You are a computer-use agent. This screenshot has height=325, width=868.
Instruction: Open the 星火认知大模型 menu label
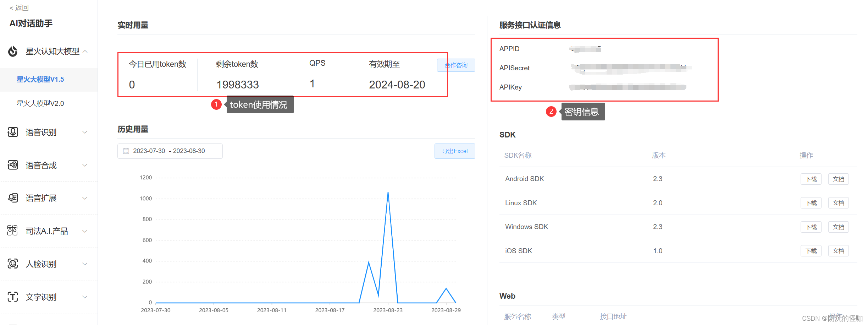[x=52, y=52]
